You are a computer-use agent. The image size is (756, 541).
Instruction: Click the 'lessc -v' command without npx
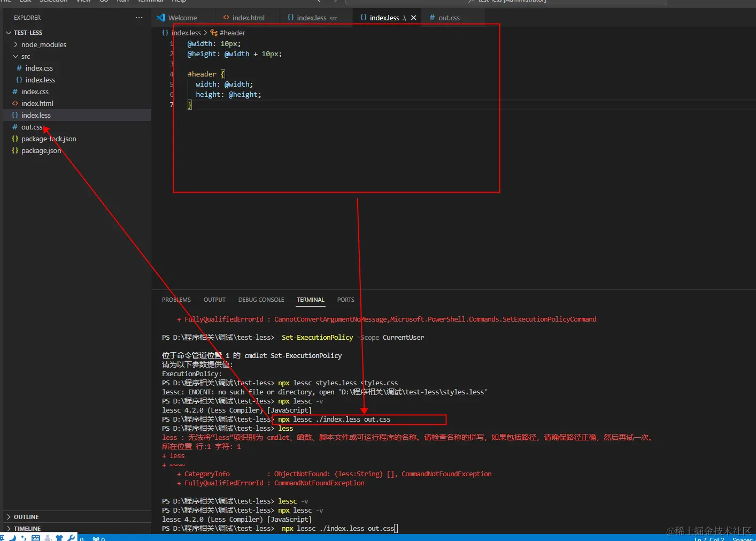click(293, 501)
